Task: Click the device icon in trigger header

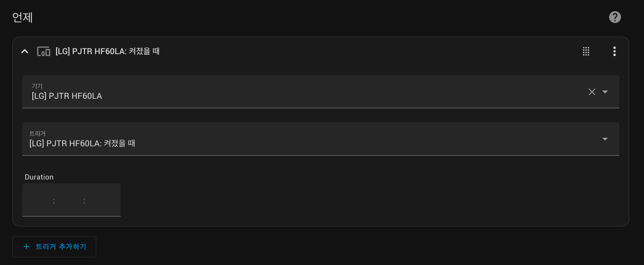Action: (x=44, y=51)
